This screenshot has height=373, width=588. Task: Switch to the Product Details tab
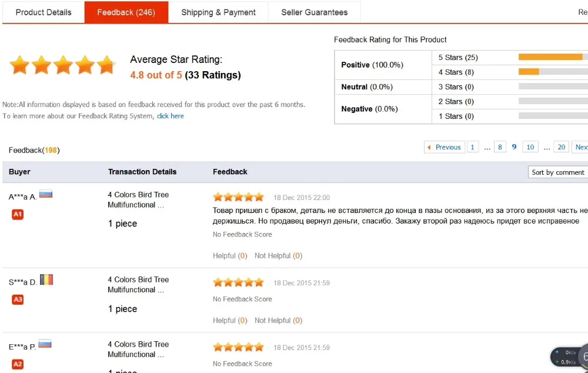coord(44,12)
